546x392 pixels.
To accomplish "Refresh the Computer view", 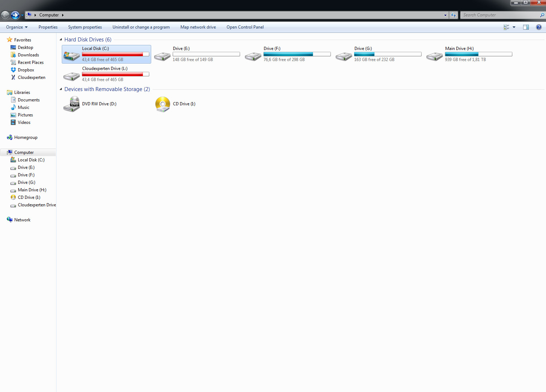I will click(453, 15).
